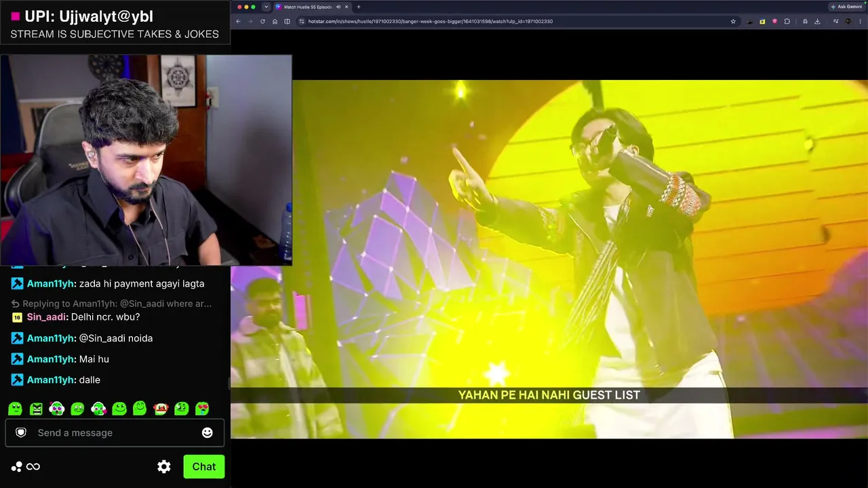
Task: Open Aman11yh from the 'dalle' message
Action: [x=51, y=380]
